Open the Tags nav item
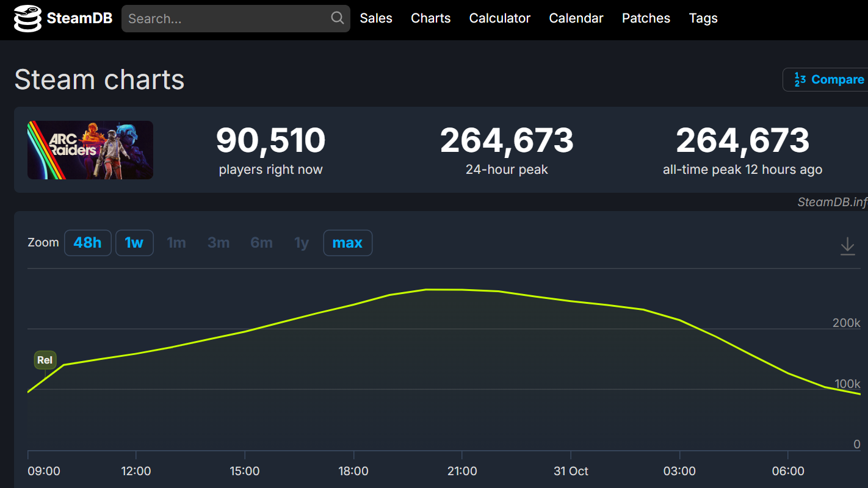Image resolution: width=868 pixels, height=488 pixels. [x=703, y=18]
